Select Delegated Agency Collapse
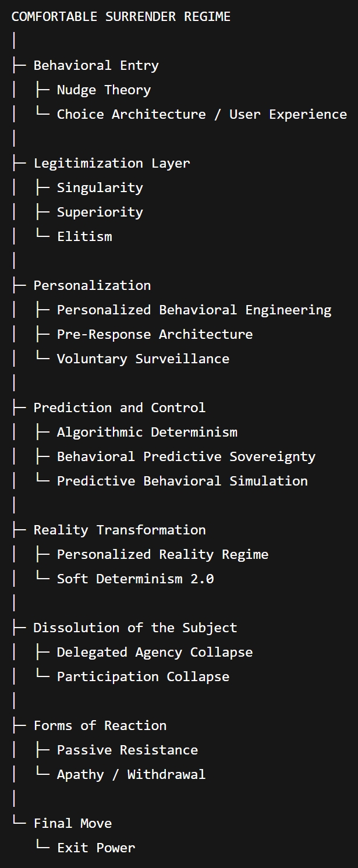Viewport: 358px width, 868px height. [x=154, y=652]
